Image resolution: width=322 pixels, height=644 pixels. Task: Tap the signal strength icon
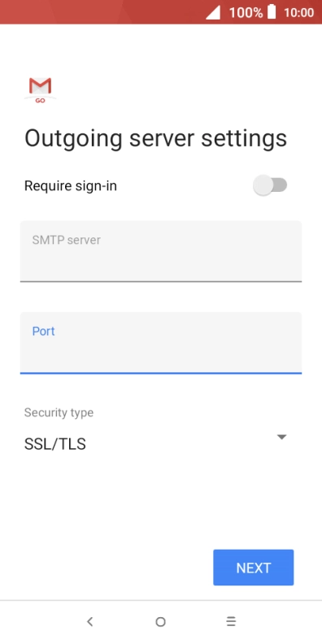click(213, 13)
